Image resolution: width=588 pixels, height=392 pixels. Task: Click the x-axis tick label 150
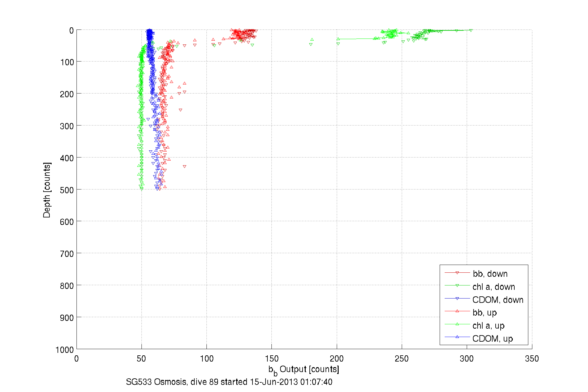[x=271, y=359]
